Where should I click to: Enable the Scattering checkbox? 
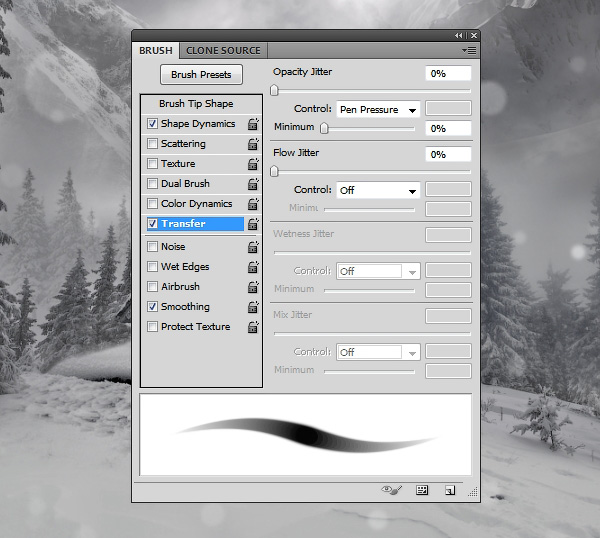point(152,143)
